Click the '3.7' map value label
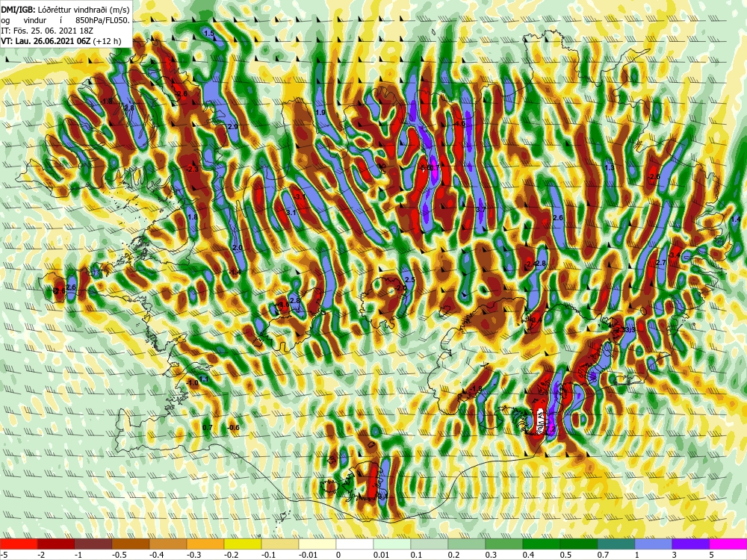747x560 pixels. (480, 209)
